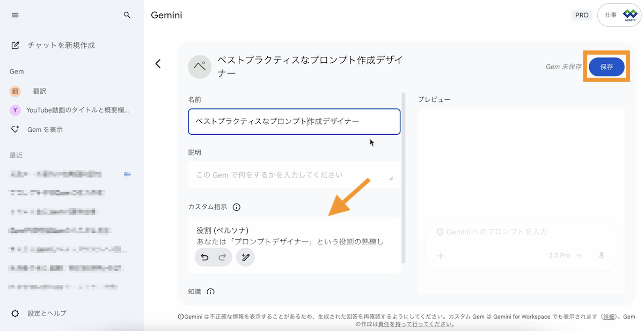Click the form panel vertical scrollbar
Screen dimensions: 644x331
(404, 177)
